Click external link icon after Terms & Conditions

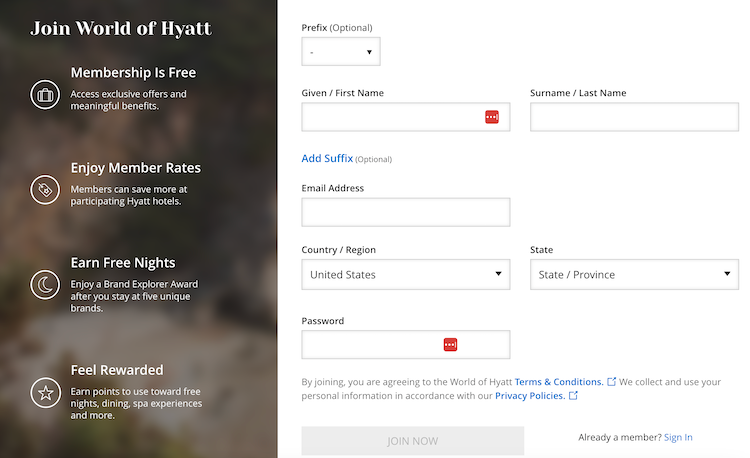click(x=611, y=382)
